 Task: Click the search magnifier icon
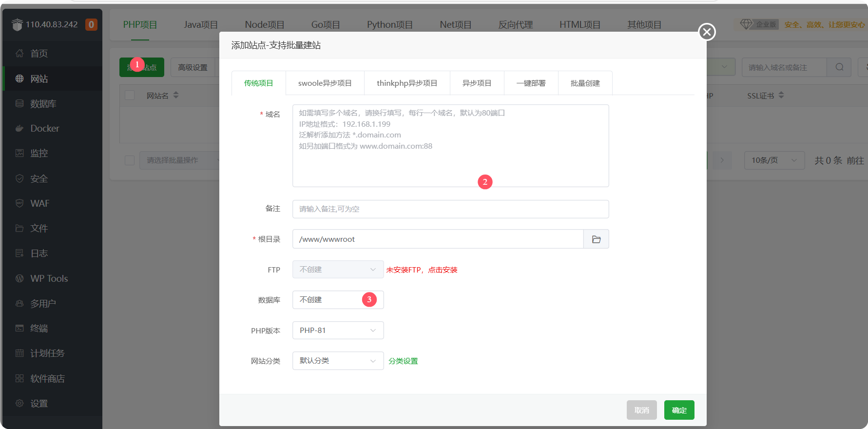(x=839, y=67)
